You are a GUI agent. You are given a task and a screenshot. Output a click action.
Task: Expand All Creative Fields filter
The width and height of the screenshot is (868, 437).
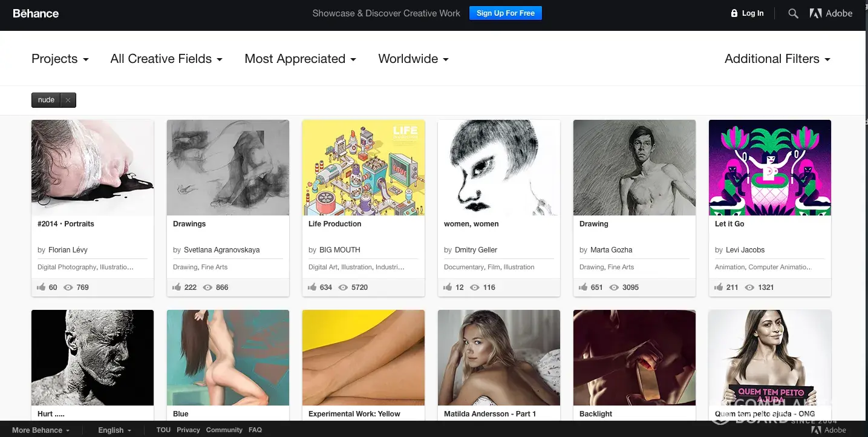click(166, 59)
